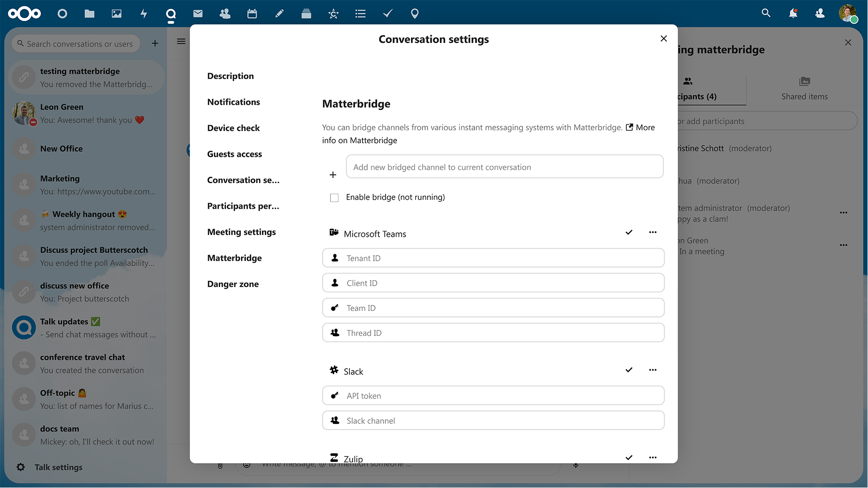Open the user avatar menu

point(848,14)
